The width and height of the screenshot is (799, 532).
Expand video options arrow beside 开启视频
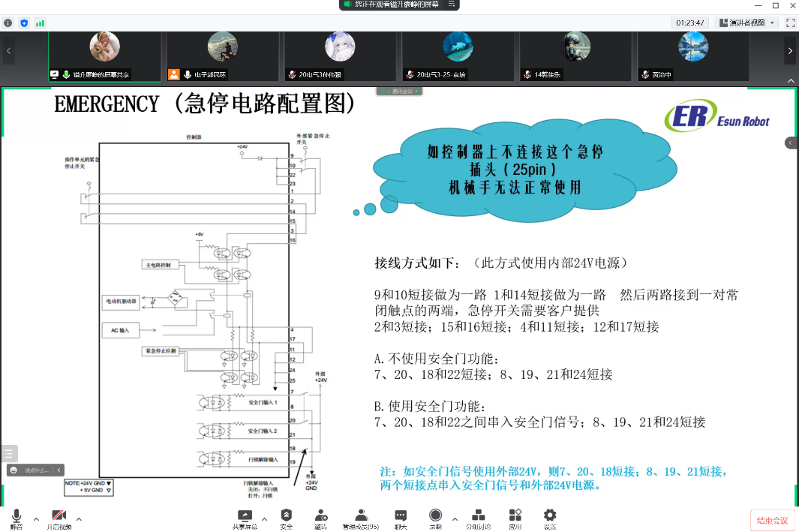pos(79,519)
